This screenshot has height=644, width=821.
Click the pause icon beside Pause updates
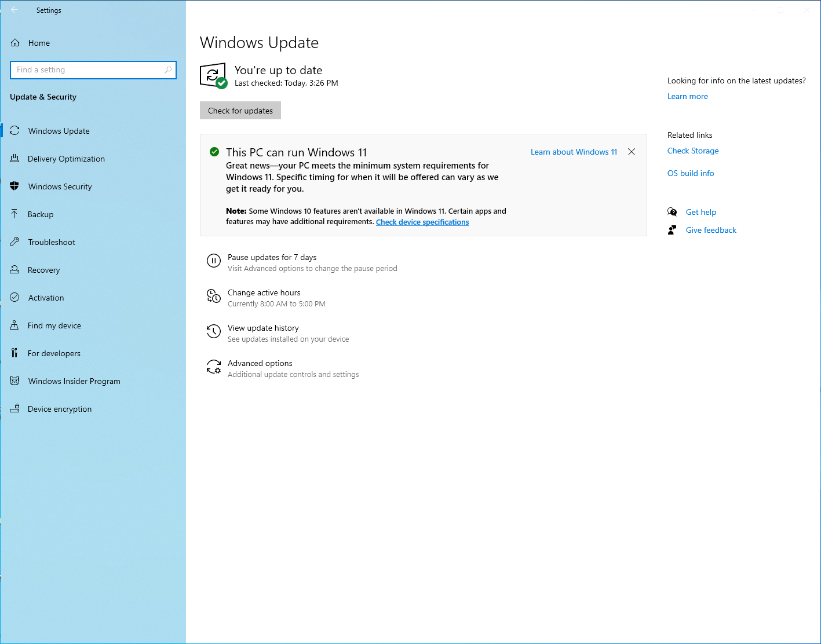[x=214, y=261]
